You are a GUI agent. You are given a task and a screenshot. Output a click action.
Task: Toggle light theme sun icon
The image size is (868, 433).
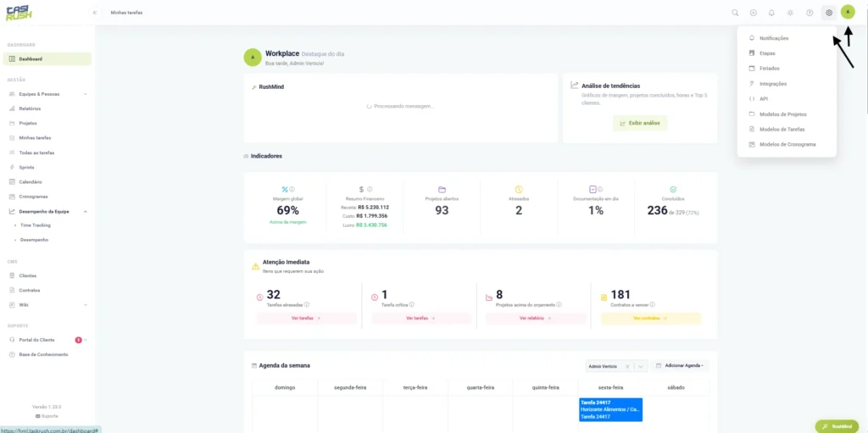tap(791, 12)
